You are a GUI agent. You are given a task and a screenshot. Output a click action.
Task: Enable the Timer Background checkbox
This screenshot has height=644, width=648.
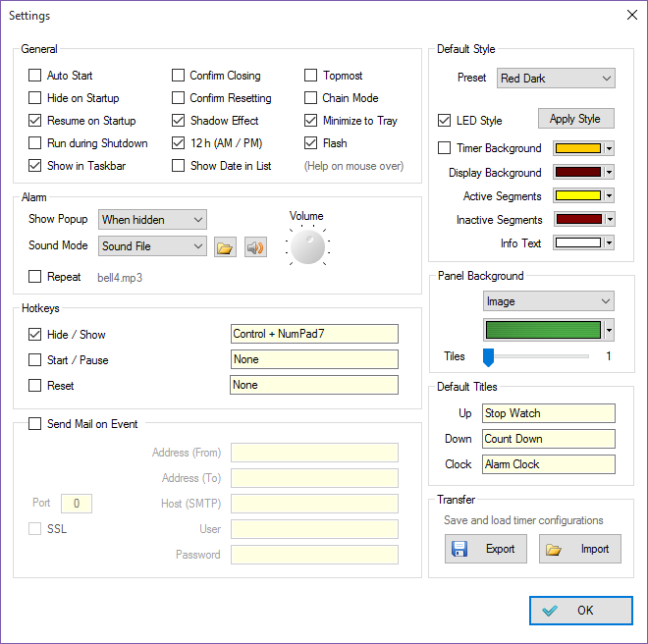444,147
